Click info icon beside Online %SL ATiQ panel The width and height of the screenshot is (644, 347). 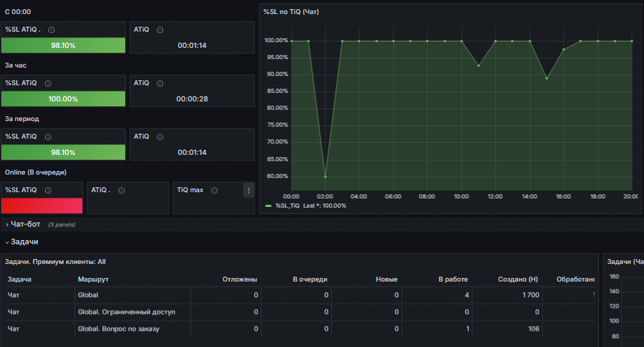click(48, 190)
